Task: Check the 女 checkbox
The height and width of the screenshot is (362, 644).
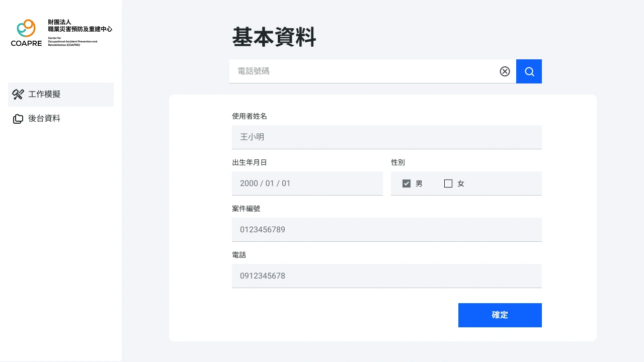Action: 448,184
